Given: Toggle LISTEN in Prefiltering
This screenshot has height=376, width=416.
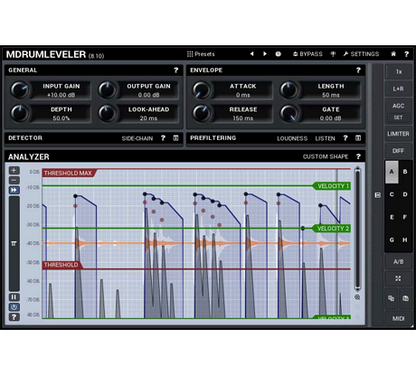Looking at the screenshot, I should pyautogui.click(x=325, y=138).
